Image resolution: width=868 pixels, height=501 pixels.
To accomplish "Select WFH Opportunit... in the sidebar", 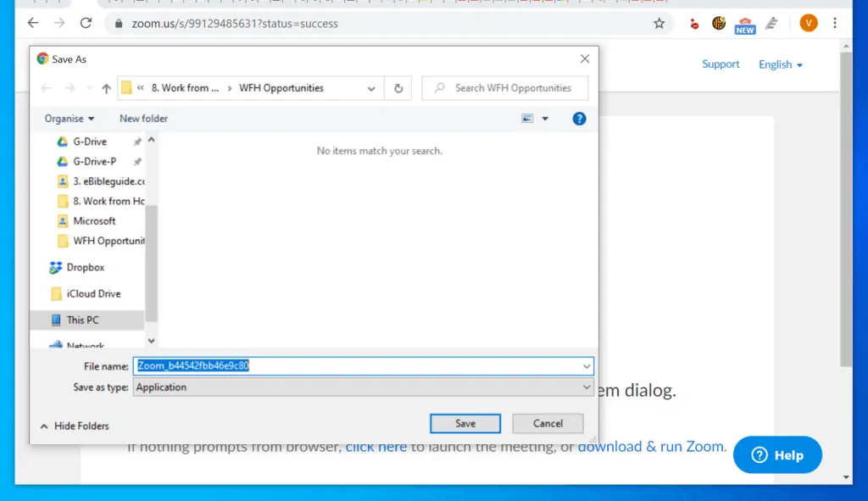I will tap(101, 241).
